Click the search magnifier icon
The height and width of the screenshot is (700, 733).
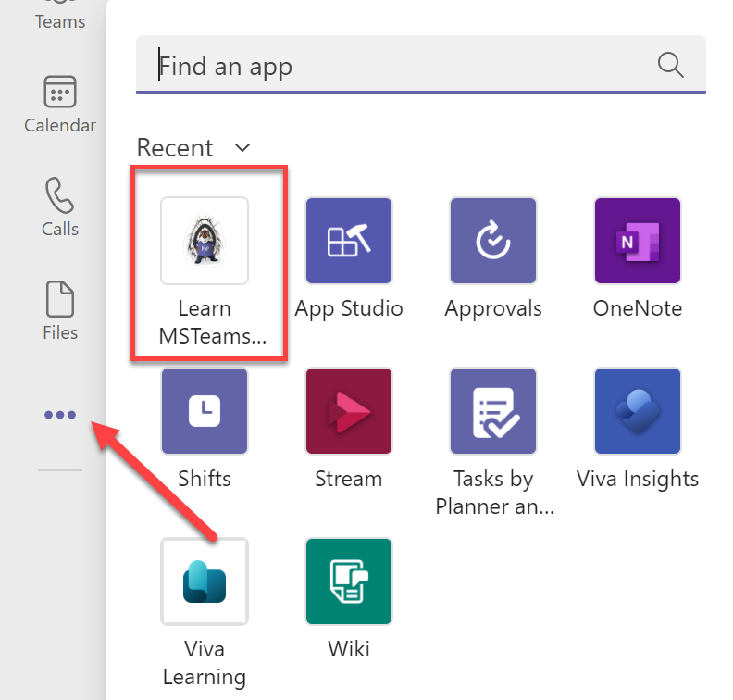[671, 65]
